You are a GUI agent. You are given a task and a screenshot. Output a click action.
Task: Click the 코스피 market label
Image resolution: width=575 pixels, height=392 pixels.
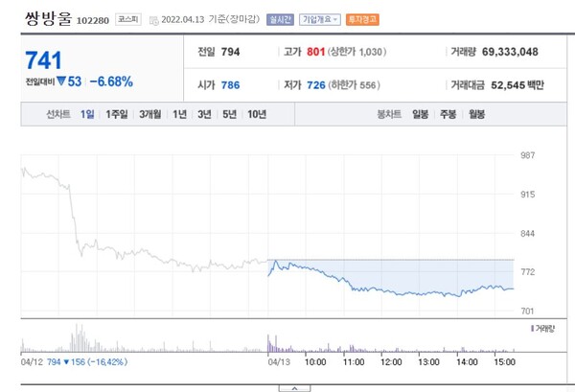pyautogui.click(x=128, y=19)
